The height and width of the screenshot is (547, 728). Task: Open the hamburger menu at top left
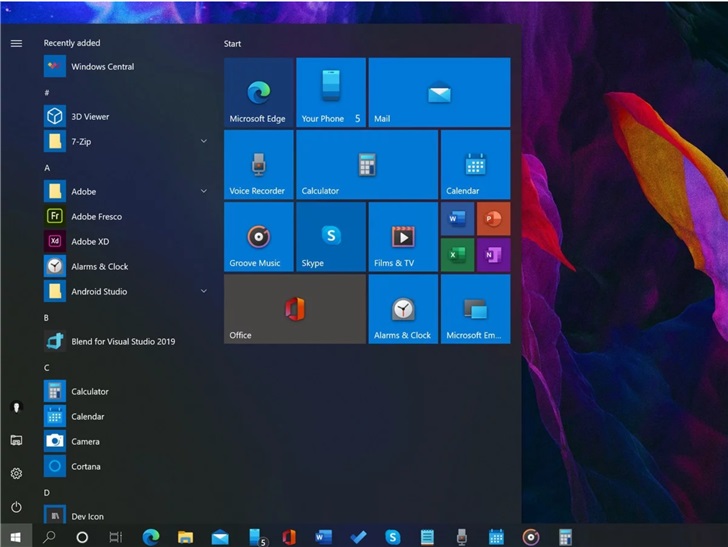pos(16,43)
